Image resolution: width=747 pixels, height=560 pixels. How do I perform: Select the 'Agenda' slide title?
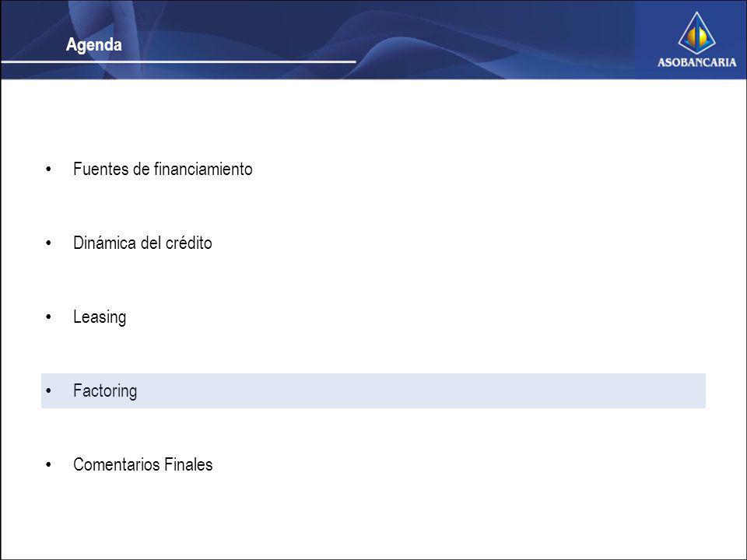tap(94, 45)
